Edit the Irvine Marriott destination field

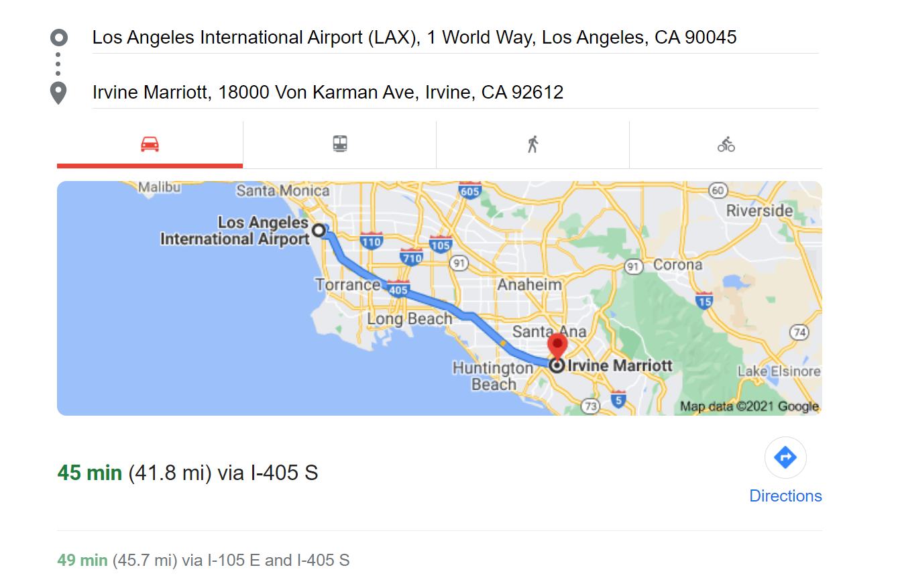(455, 93)
